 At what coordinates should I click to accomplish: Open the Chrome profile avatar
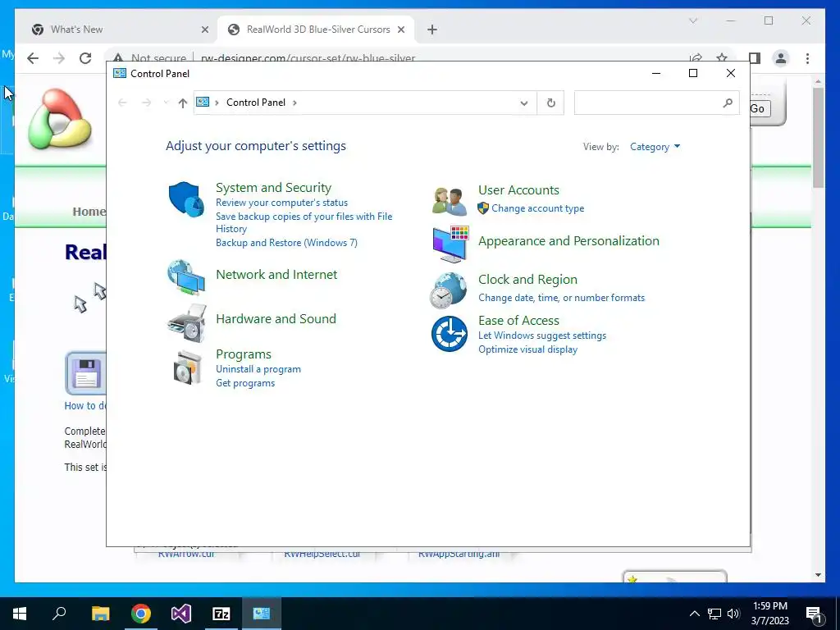point(781,58)
